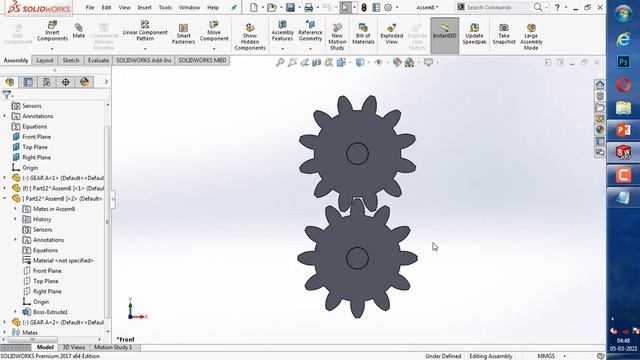This screenshot has height=360, width=640.
Task: Open the File menu
Action: 90,7
